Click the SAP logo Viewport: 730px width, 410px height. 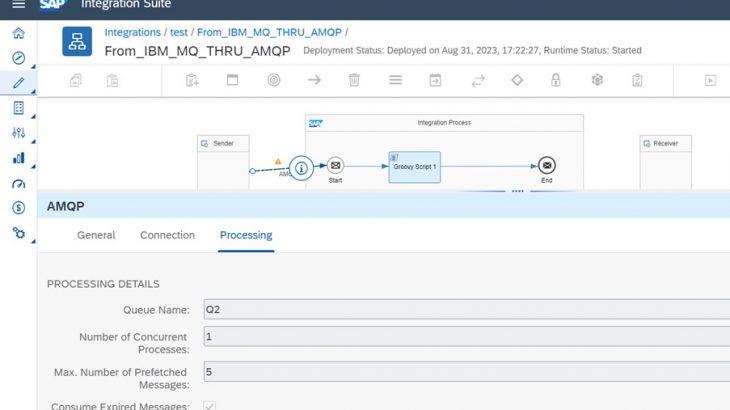click(53, 5)
